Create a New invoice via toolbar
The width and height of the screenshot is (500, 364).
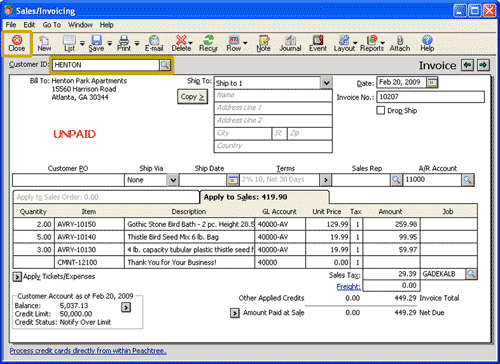44,44
